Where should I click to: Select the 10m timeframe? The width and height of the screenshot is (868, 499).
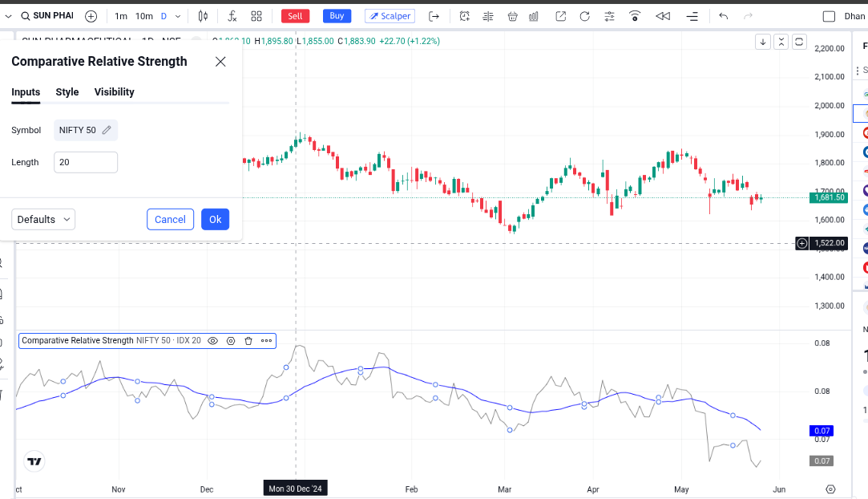point(144,17)
